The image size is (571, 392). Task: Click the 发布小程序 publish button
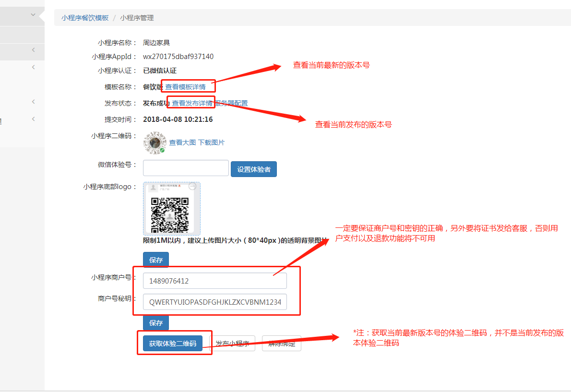click(x=232, y=343)
